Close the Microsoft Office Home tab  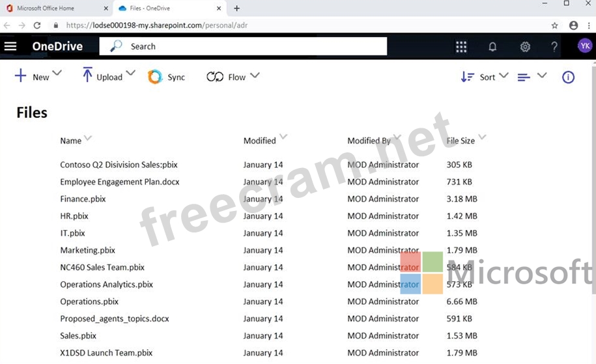[106, 8]
